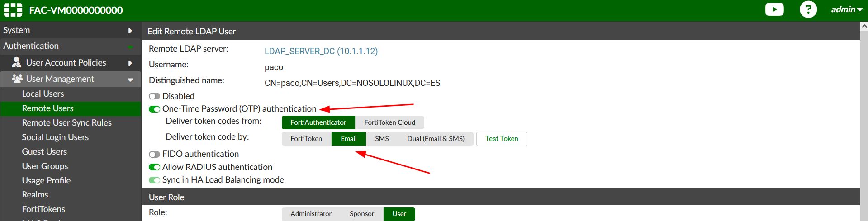Toggle the Disabled switch
Viewport: 868px width, 221px height.
pos(154,96)
